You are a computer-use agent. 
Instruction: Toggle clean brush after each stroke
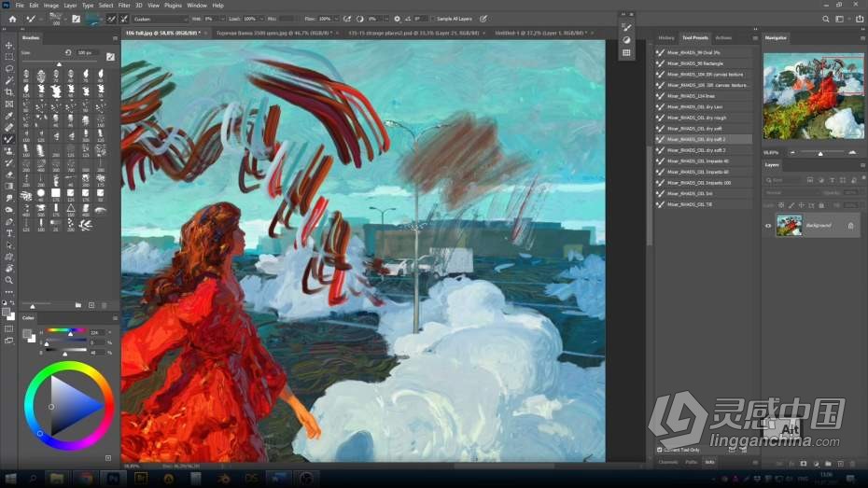click(x=124, y=19)
